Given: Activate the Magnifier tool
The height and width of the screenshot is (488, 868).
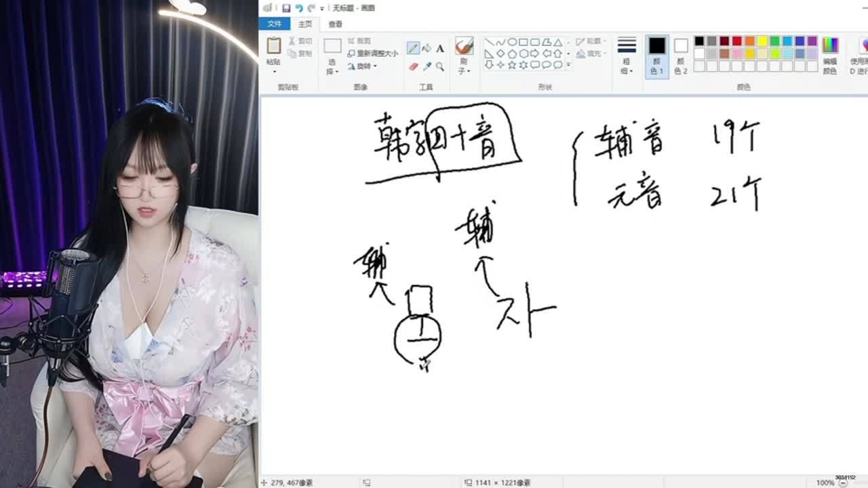Looking at the screenshot, I should 440,66.
